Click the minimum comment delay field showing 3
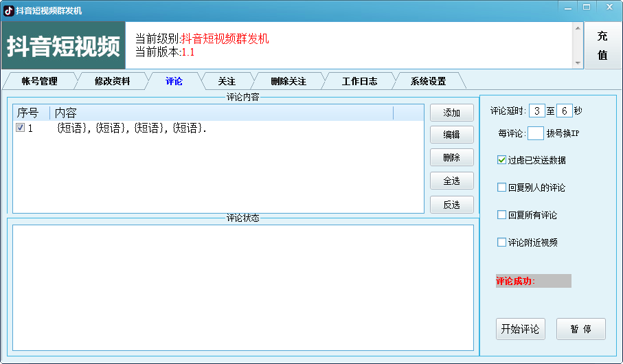 pyautogui.click(x=536, y=111)
